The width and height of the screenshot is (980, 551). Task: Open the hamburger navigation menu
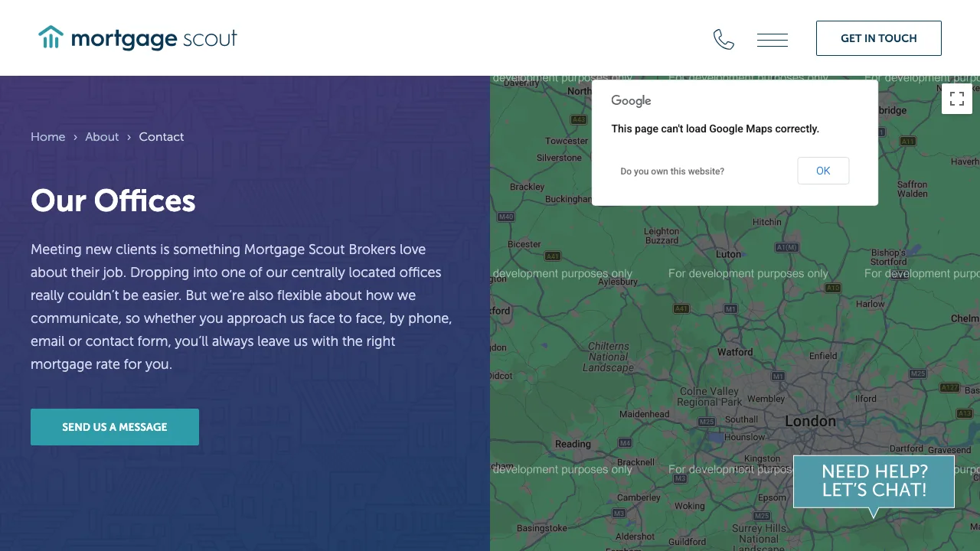click(772, 39)
